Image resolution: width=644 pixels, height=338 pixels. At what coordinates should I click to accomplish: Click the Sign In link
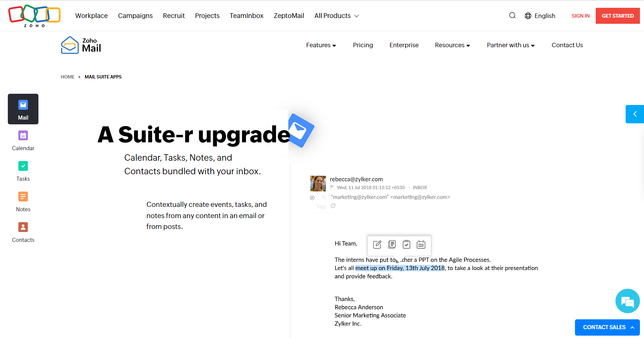[x=580, y=16]
